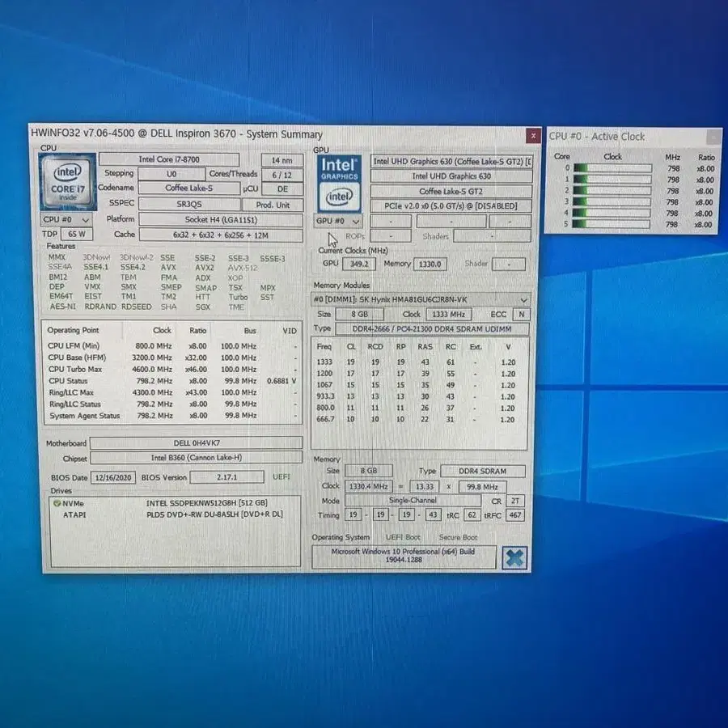Viewport: 728px width, 728px height.
Task: Open the GPU #0 selector dropdown
Action: (338, 221)
